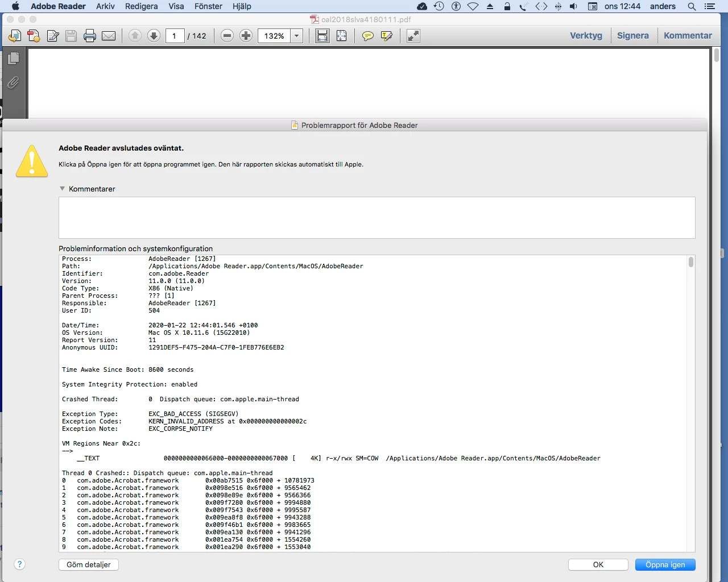Viewport: 728px width, 582px height.
Task: Click the send by email envelope icon
Action: (109, 36)
